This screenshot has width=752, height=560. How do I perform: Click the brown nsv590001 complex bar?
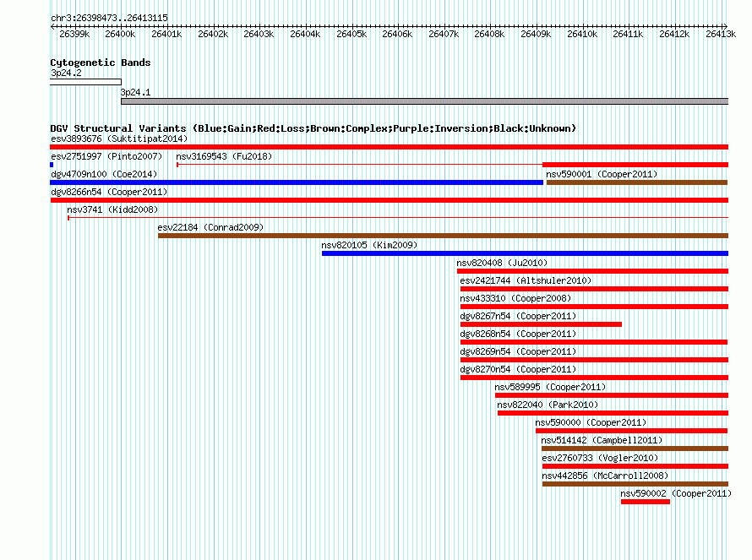pos(637,182)
